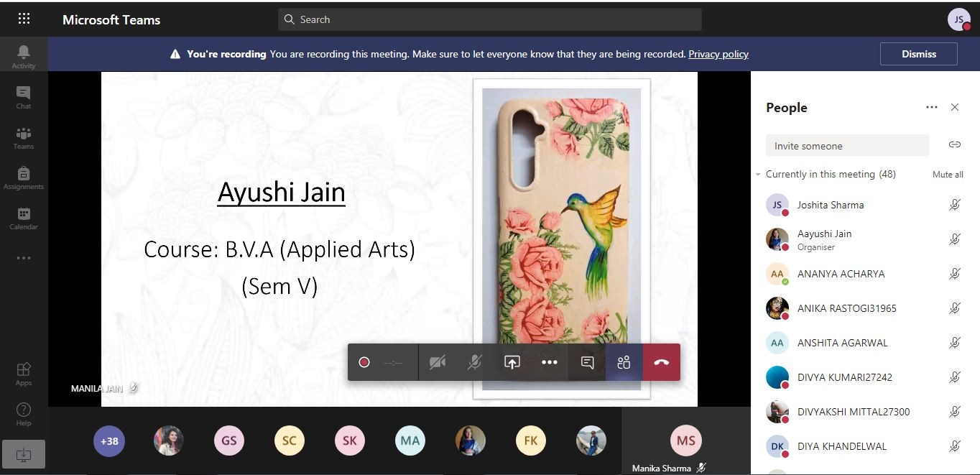Click the share screen icon
Viewport: 980px width, 475px height.
point(512,362)
